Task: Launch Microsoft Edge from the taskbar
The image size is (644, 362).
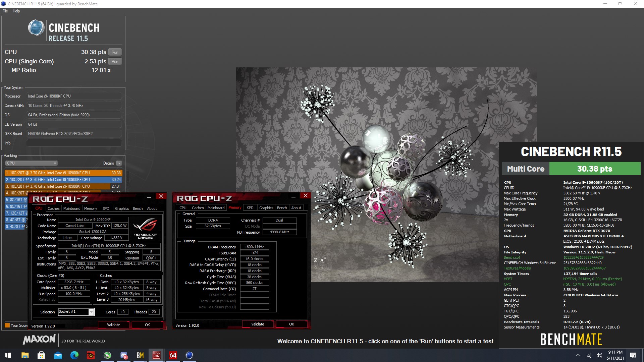Action: click(x=74, y=355)
